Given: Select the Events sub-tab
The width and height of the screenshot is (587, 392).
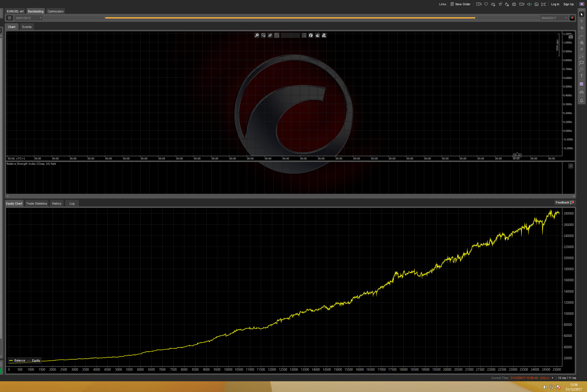Looking at the screenshot, I should 27,27.
